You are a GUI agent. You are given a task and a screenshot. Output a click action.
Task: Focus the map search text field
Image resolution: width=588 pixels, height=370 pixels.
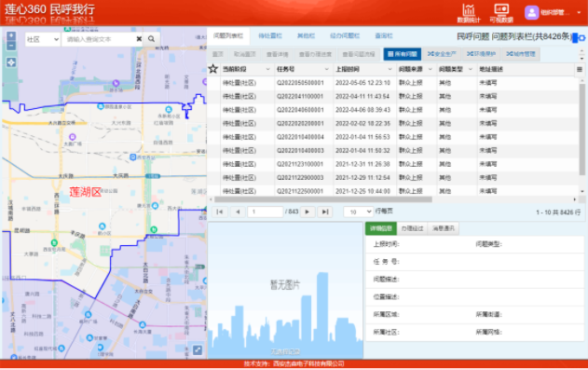click(98, 39)
